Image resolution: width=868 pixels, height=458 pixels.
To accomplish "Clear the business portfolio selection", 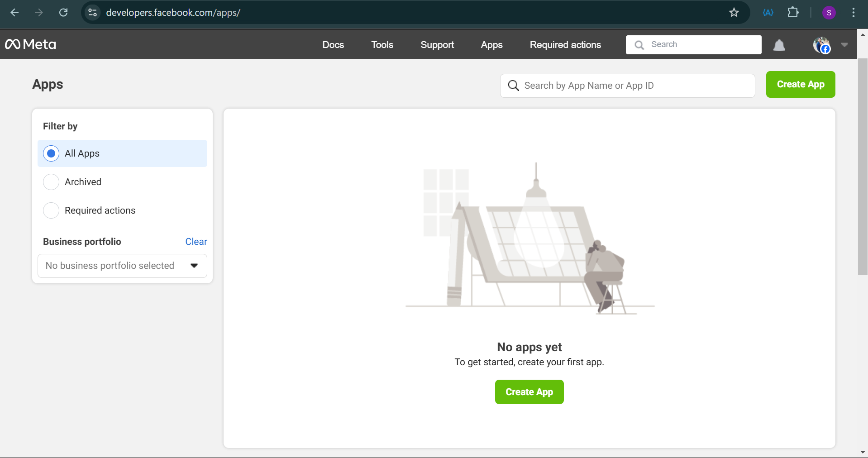I will [196, 242].
